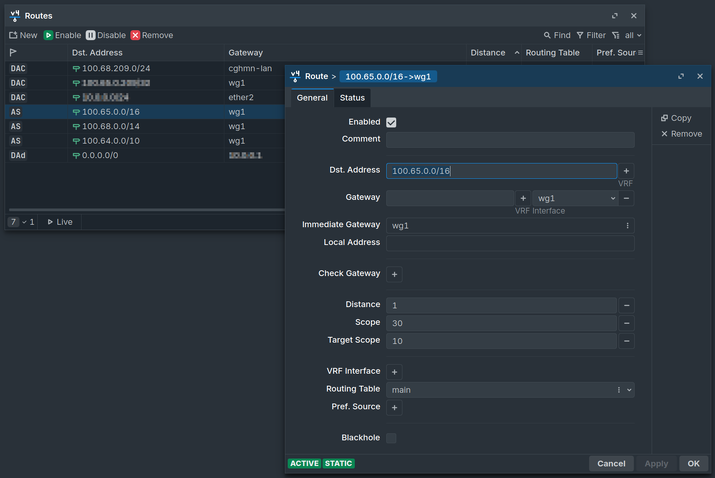Click the New route icon button
Screen dimensions: 715x478
pyautogui.click(x=13, y=35)
